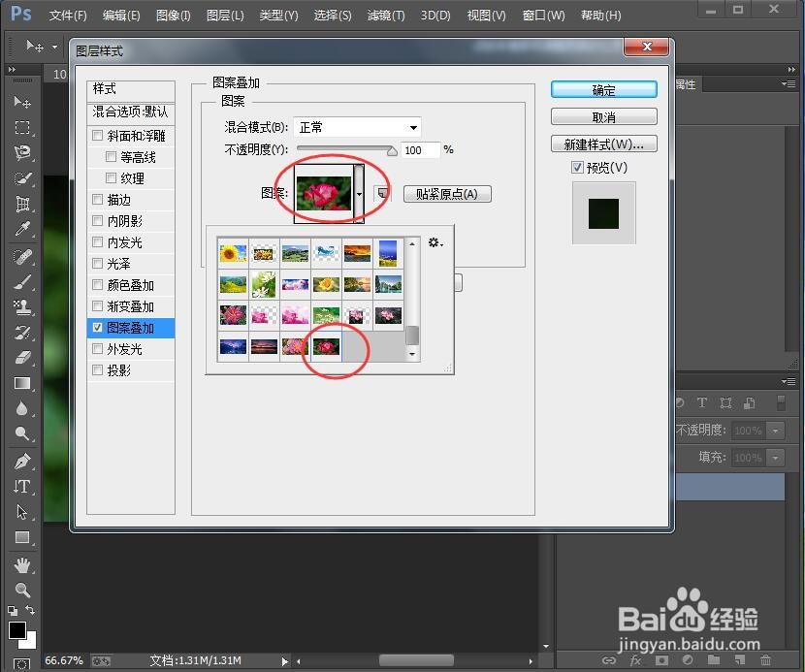Open the layers 填充 dropdown arrow
Viewport: 805px width, 672px height.
(x=776, y=457)
